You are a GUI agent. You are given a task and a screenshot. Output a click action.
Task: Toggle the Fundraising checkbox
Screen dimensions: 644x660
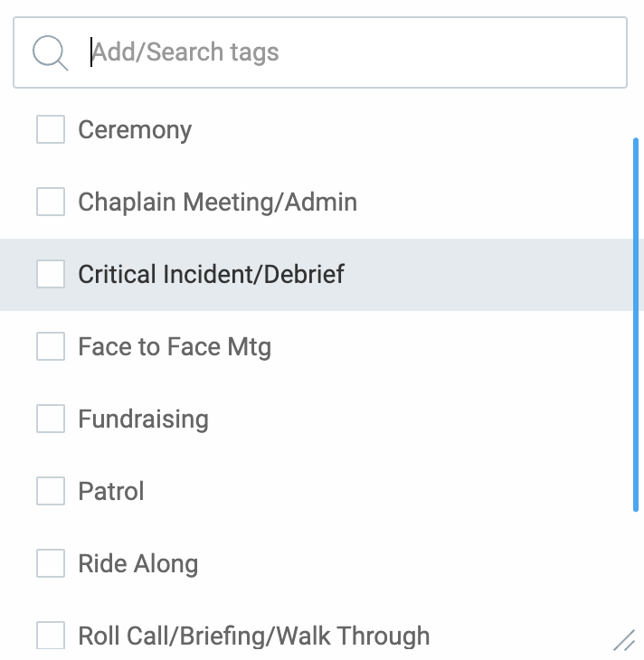51,419
